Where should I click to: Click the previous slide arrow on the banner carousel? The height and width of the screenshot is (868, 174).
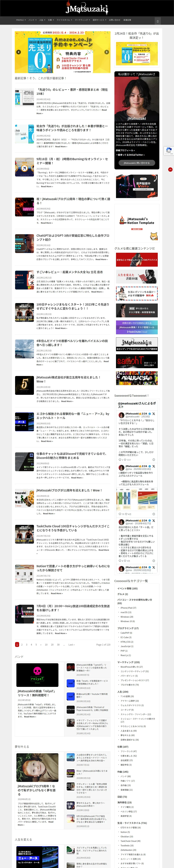coord(19,52)
